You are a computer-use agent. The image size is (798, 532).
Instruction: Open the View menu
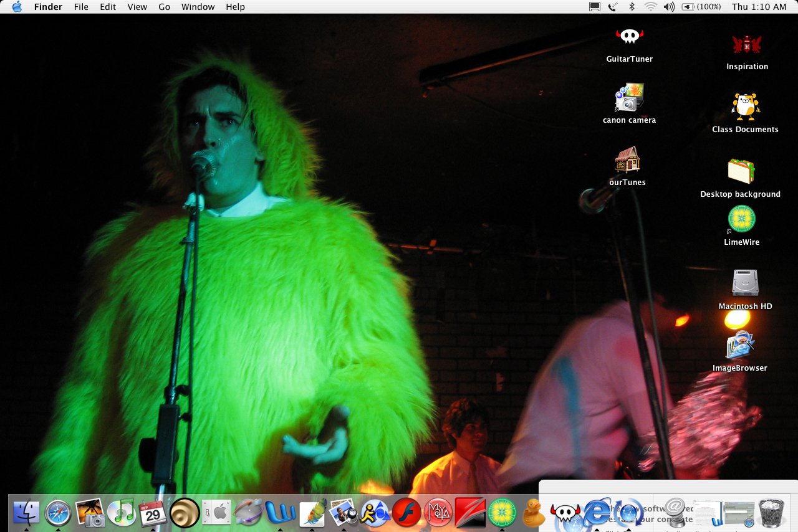tap(137, 7)
